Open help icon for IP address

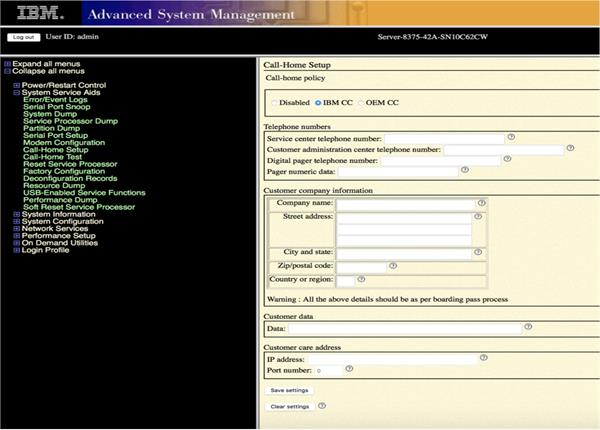point(484,357)
